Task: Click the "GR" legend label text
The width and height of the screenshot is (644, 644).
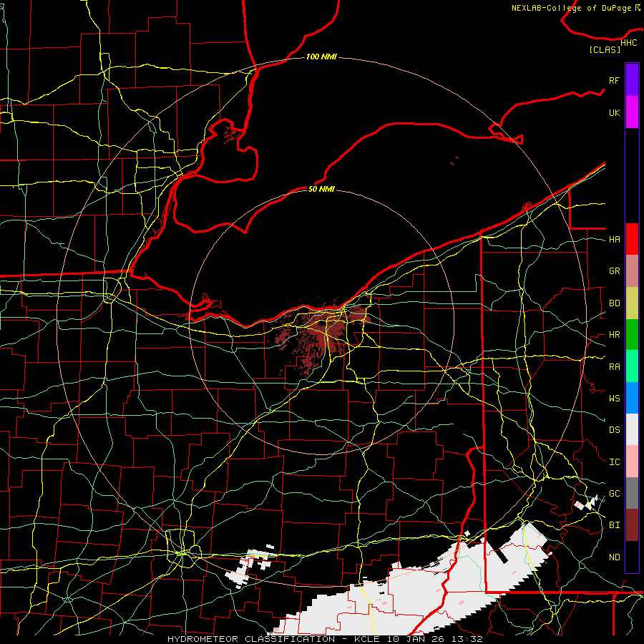Action: coord(614,271)
